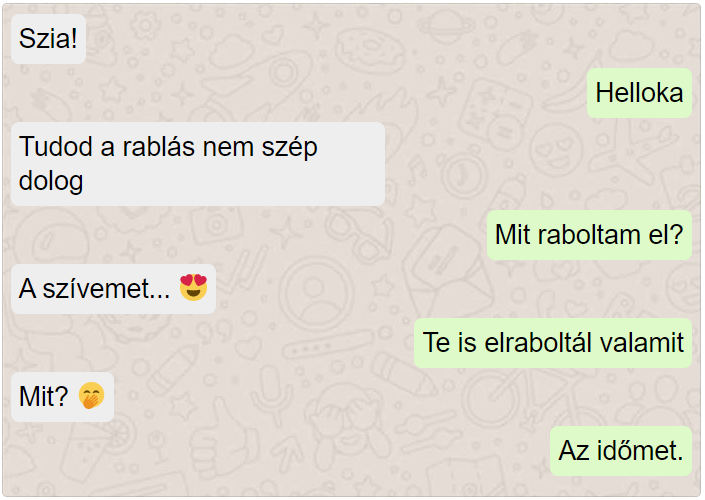Select the green "Helloka" reply bubble
This screenshot has width=705, height=500.
point(639,93)
